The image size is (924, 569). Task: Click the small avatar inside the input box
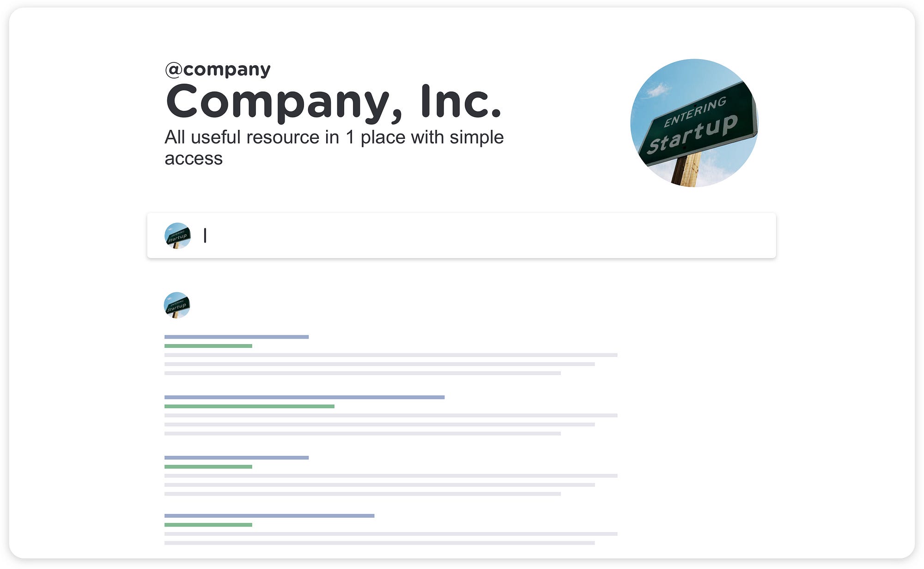point(177,236)
